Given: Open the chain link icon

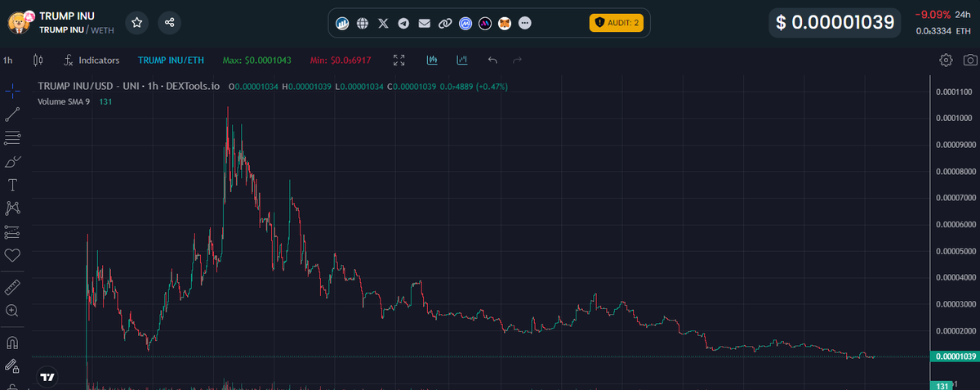Looking at the screenshot, I should (445, 24).
